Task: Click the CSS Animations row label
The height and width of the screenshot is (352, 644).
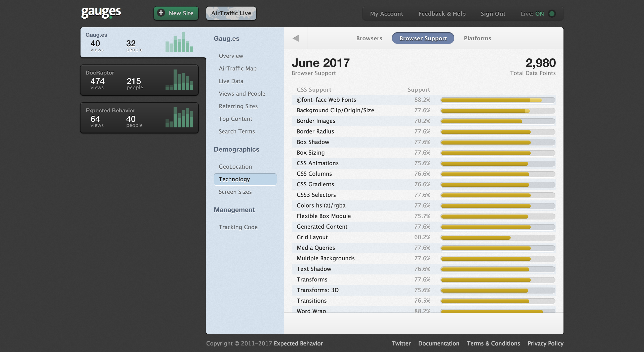Action: [x=317, y=163]
